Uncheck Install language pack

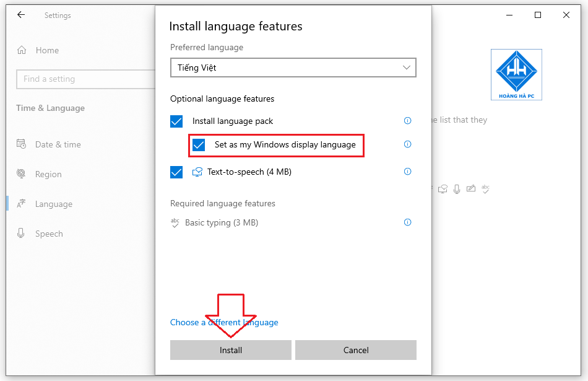(x=176, y=121)
